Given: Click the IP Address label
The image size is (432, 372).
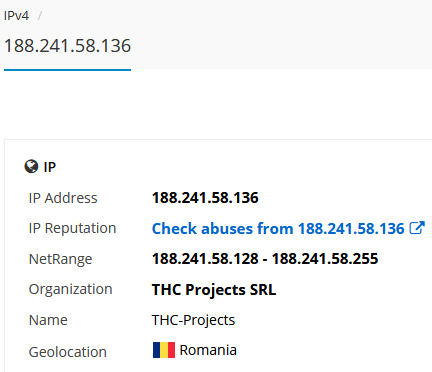Looking at the screenshot, I should coord(63,198).
